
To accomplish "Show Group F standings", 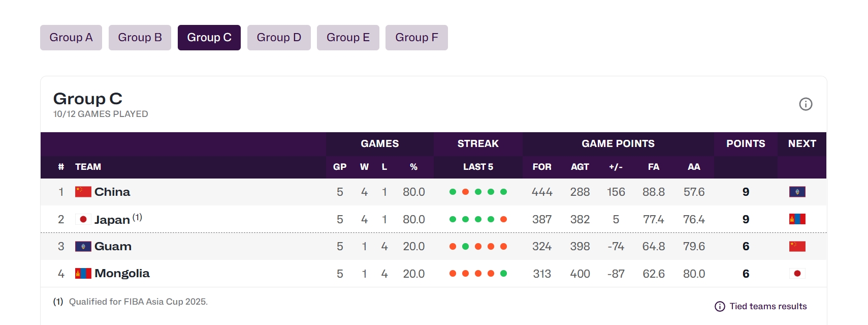I will 416,38.
